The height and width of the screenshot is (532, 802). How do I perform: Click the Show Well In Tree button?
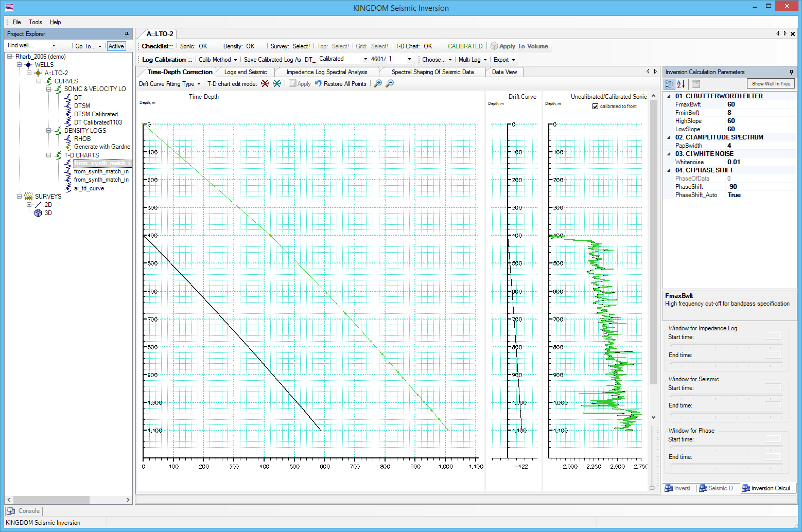tap(771, 84)
